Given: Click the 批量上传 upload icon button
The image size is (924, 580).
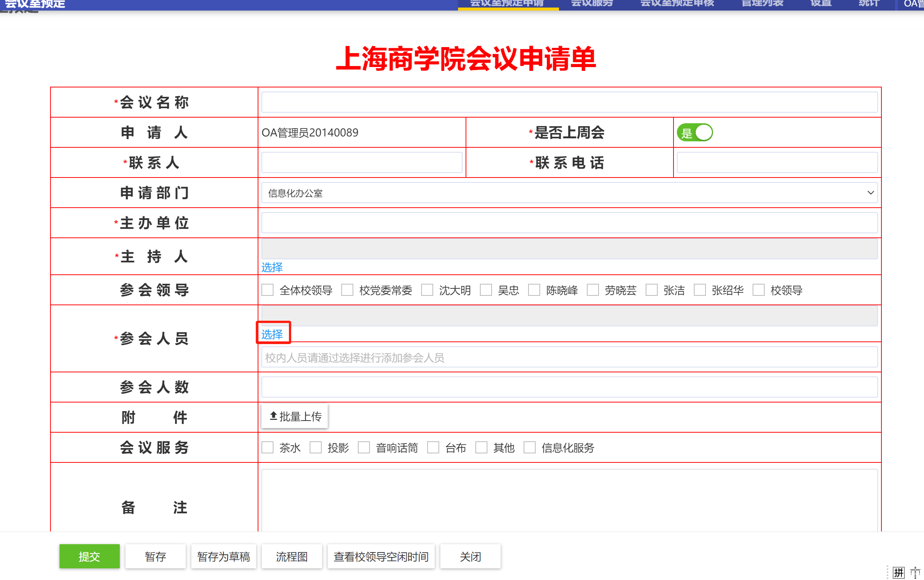Looking at the screenshot, I should (295, 416).
